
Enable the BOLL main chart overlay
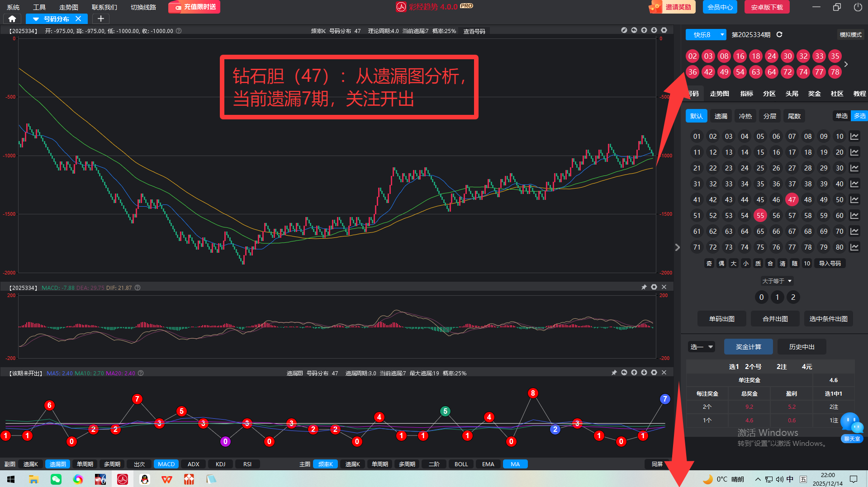pyautogui.click(x=461, y=464)
